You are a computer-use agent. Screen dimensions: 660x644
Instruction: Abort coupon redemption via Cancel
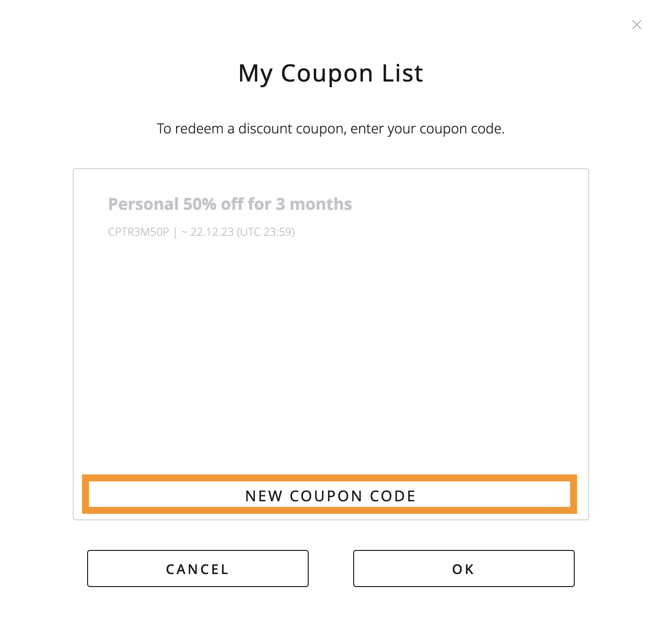(198, 568)
